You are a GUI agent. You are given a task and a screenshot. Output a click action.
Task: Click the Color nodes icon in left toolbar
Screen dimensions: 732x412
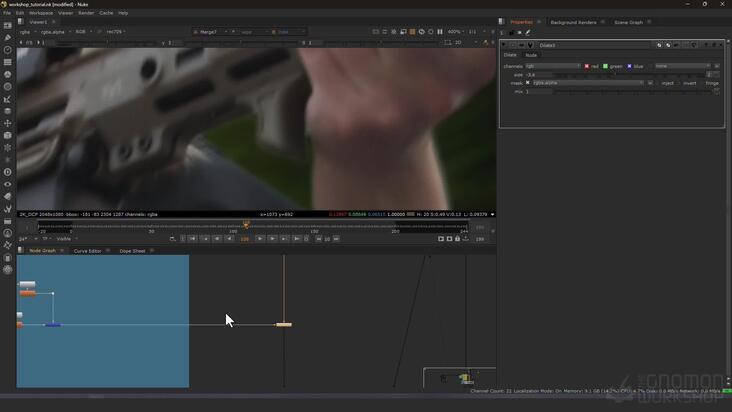7,74
